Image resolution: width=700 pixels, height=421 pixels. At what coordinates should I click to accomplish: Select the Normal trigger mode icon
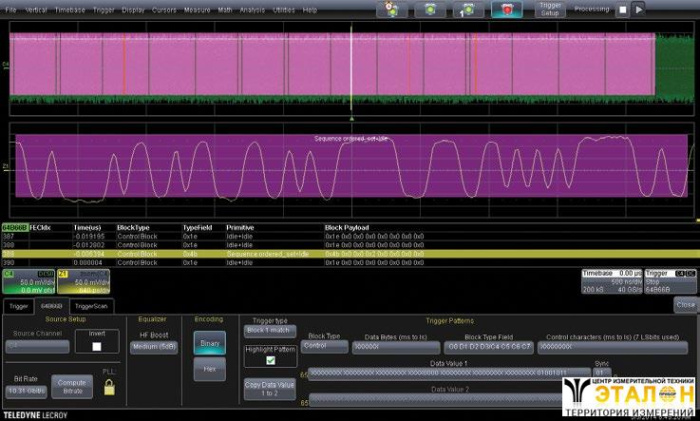click(x=430, y=9)
